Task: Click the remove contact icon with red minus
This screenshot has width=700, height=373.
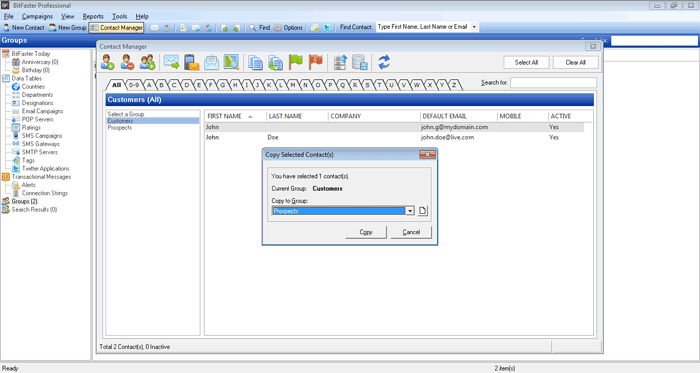Action: (x=127, y=62)
